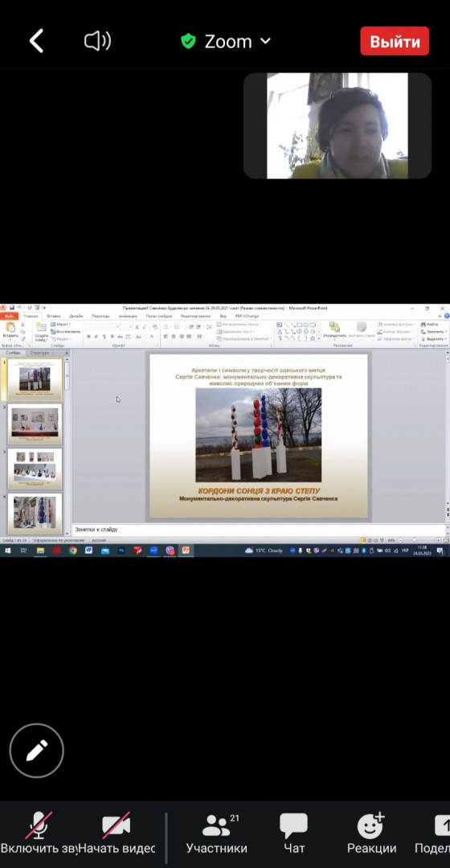Open the Макет layout dropdown
Image resolution: width=450 pixels, height=868 pixels.
tap(61, 325)
